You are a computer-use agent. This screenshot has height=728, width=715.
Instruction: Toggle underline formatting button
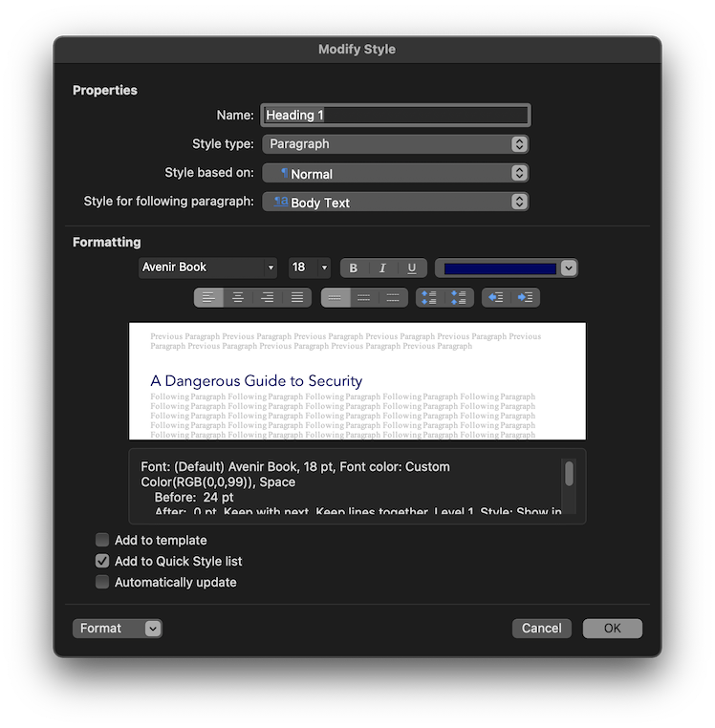click(412, 268)
